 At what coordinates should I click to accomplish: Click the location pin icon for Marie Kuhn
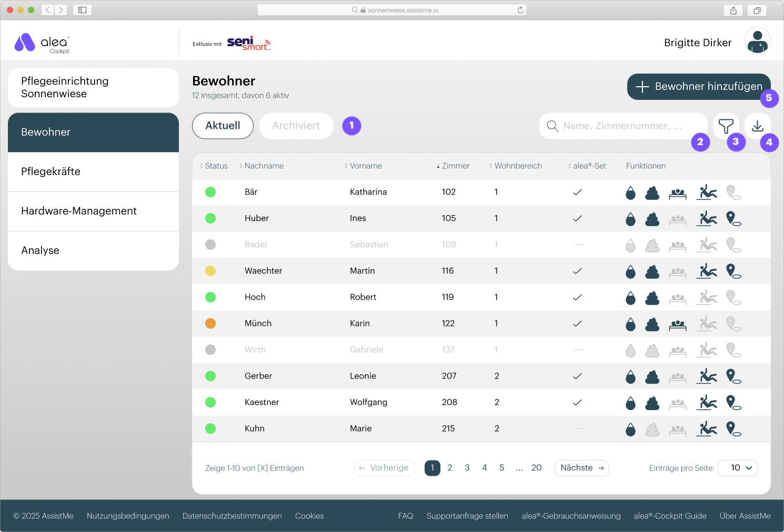[x=733, y=429]
